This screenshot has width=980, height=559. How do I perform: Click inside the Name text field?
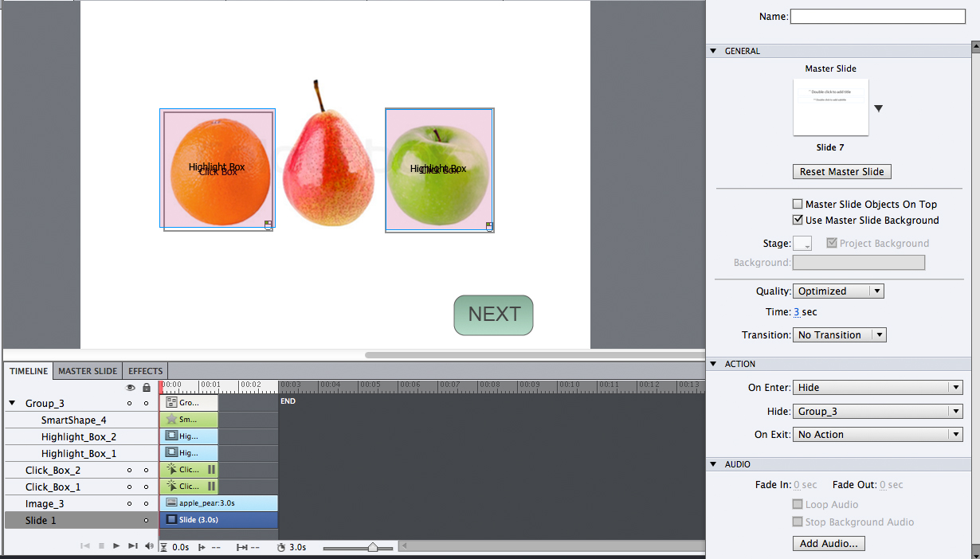tap(877, 16)
